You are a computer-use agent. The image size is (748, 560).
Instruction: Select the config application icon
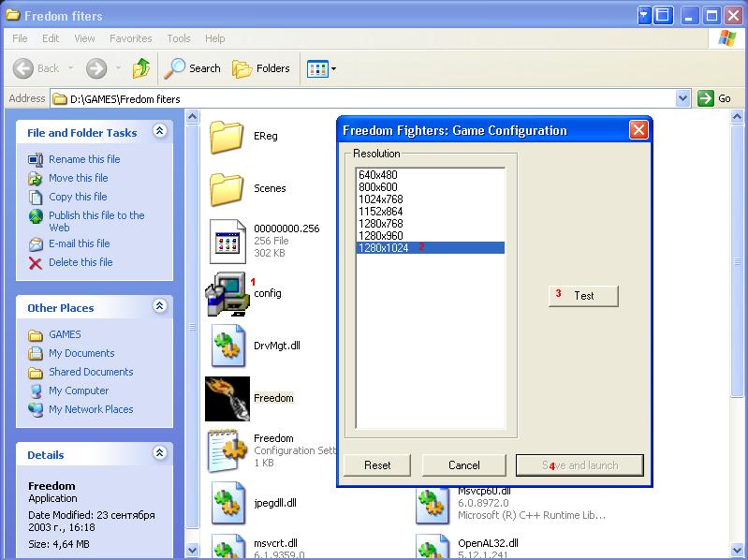(227, 294)
